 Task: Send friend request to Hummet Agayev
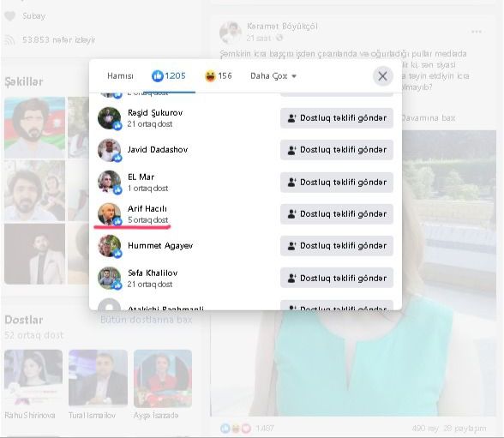point(337,246)
